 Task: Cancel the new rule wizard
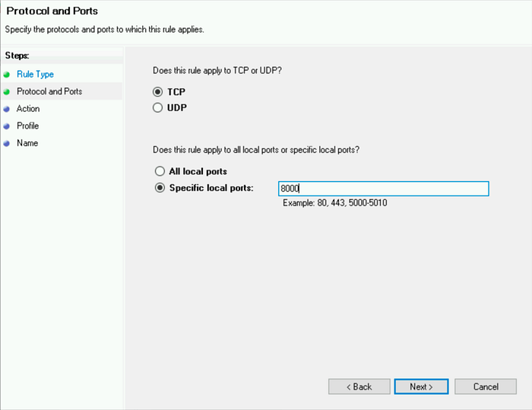(x=486, y=386)
